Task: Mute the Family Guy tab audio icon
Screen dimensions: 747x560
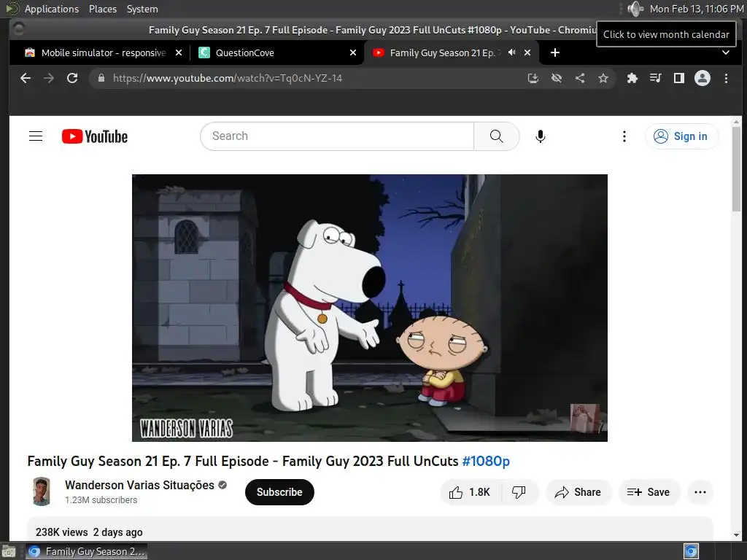Action: pyautogui.click(x=511, y=52)
